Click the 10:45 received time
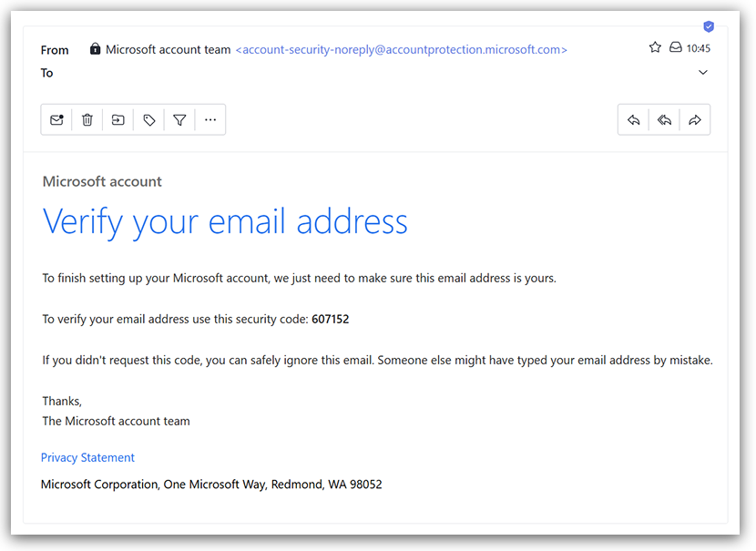This screenshot has height=551, width=756. click(699, 48)
